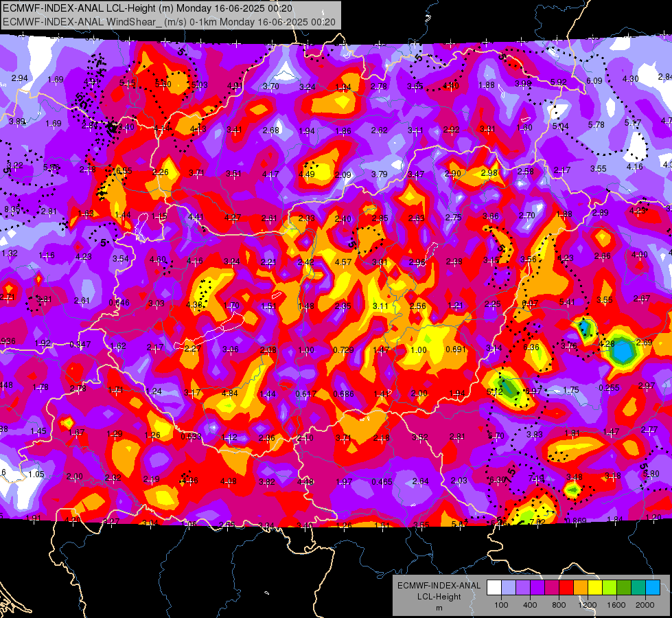
Task: Select the dark green legend color swatch
Action: [623, 587]
